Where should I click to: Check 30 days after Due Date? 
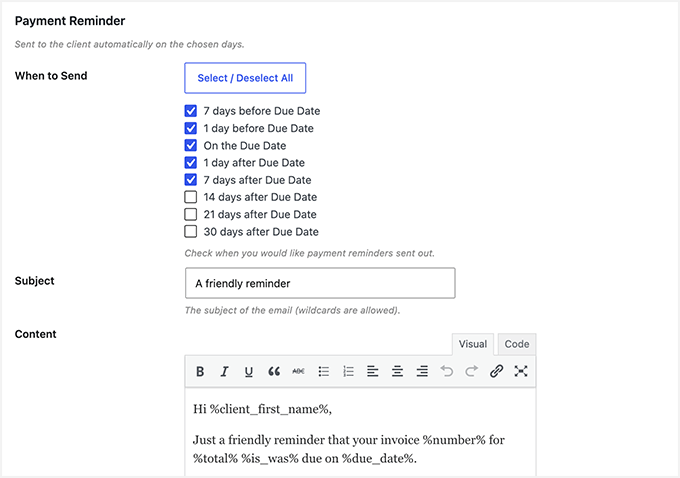(190, 232)
